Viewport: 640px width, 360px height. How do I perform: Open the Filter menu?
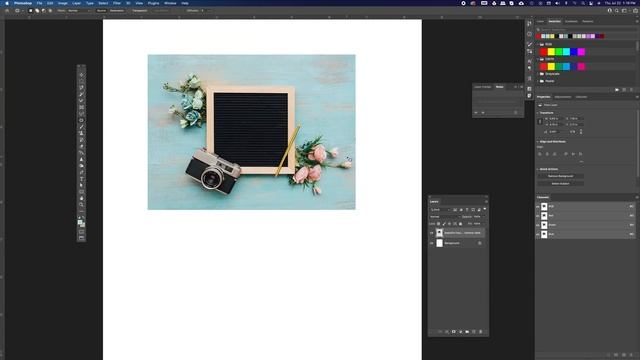click(117, 3)
